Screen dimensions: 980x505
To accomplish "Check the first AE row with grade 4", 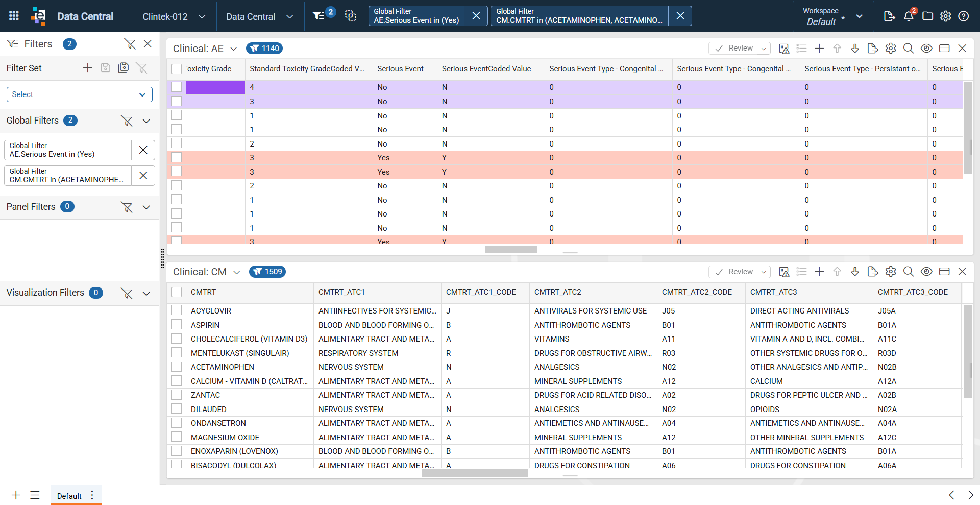I will coord(177,87).
